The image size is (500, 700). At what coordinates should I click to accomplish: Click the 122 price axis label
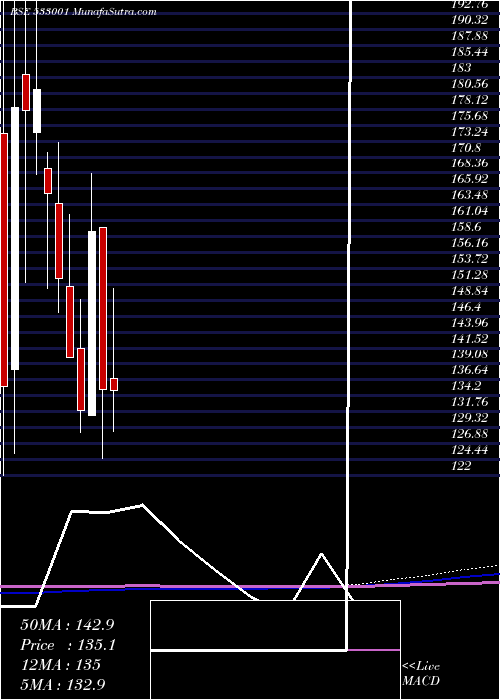click(x=461, y=466)
